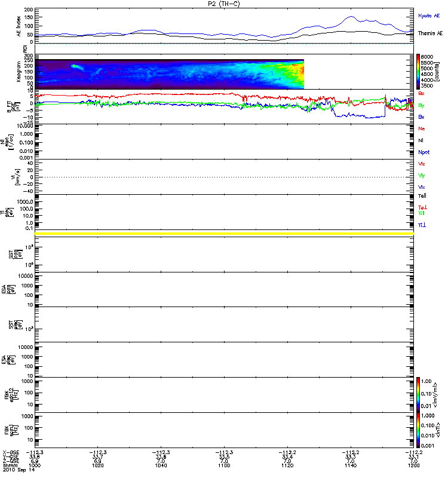Click the Npot legend label
The height and width of the screenshot is (478, 448).
coord(424,152)
